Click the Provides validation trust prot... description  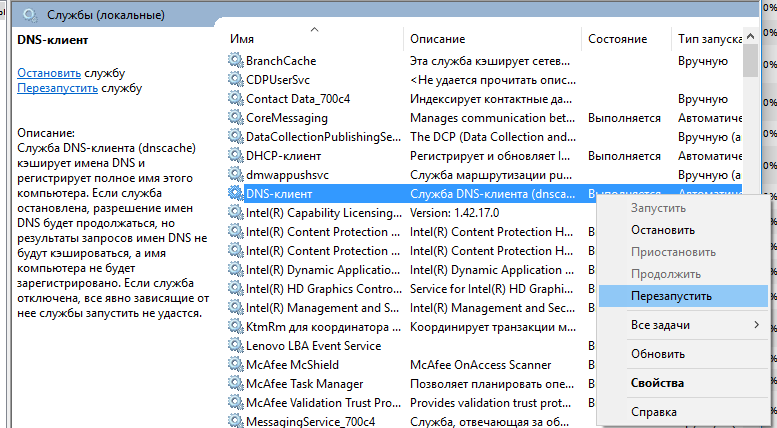pyautogui.click(x=490, y=403)
